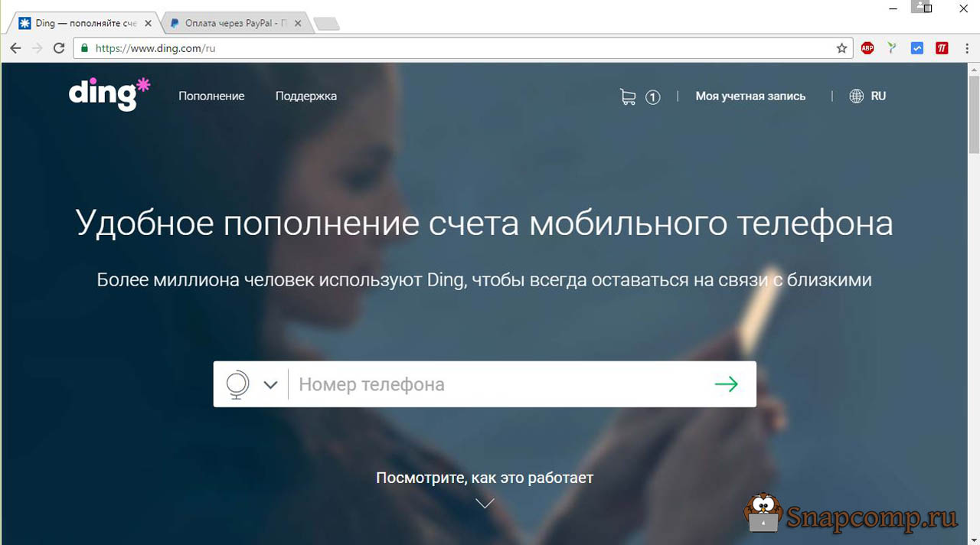Click the country globe icon in phone field
This screenshot has height=545, width=980.
point(238,384)
